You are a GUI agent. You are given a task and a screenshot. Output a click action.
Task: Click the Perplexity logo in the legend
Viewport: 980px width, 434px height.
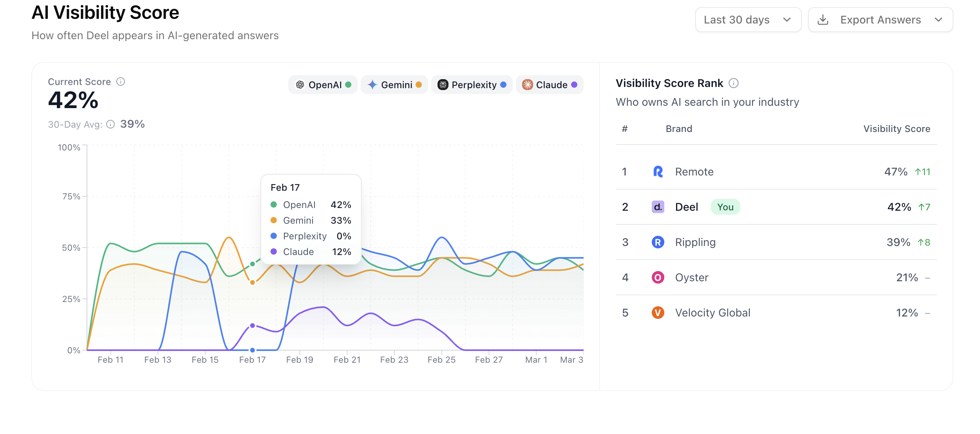coord(443,85)
